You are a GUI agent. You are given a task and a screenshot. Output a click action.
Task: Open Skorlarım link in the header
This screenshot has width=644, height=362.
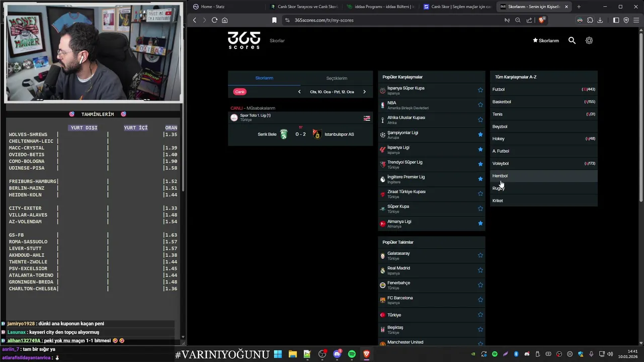pyautogui.click(x=546, y=41)
